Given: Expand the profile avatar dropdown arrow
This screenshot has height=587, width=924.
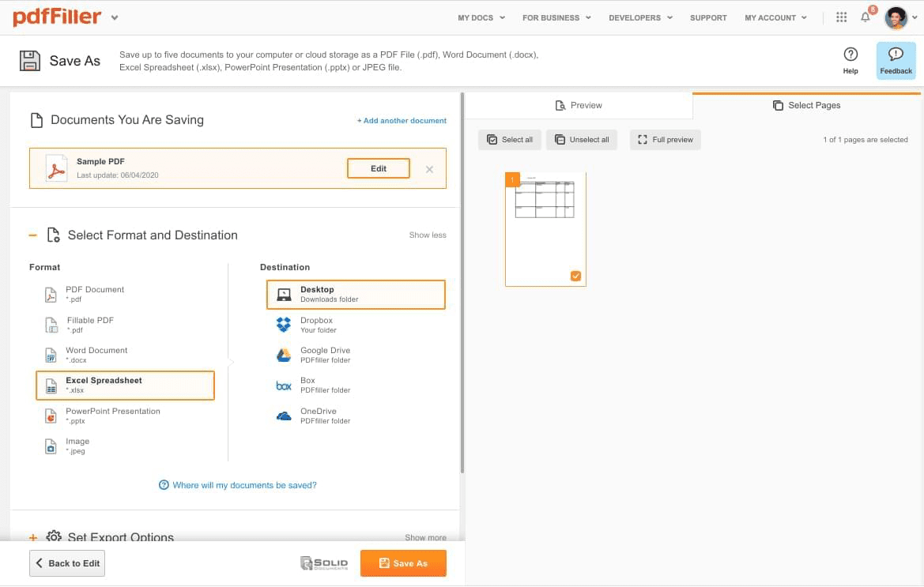Looking at the screenshot, I should (x=915, y=17).
